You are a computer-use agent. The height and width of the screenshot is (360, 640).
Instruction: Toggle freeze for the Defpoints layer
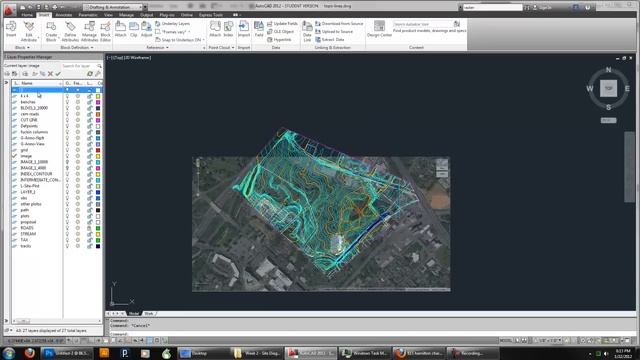coord(78,126)
